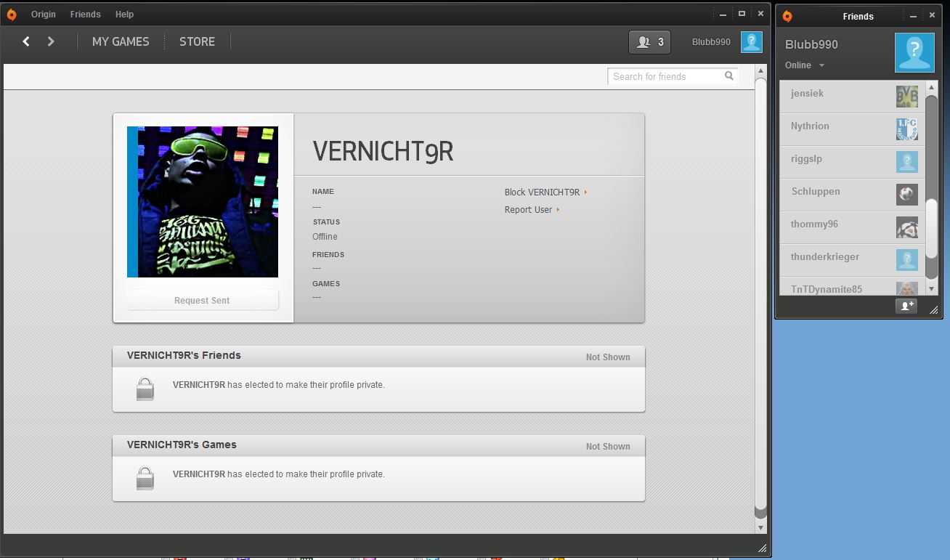
Task: Click Block VERNICHT9R link
Action: click(x=545, y=192)
